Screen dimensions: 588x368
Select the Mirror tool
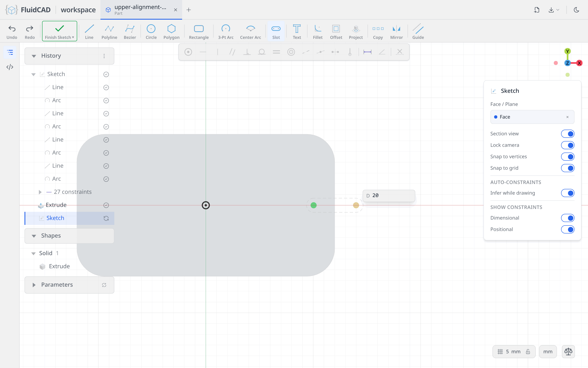click(396, 32)
